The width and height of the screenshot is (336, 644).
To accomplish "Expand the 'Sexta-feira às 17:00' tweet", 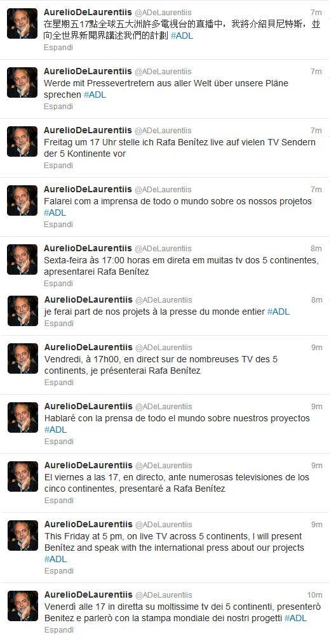I will (x=58, y=284).
